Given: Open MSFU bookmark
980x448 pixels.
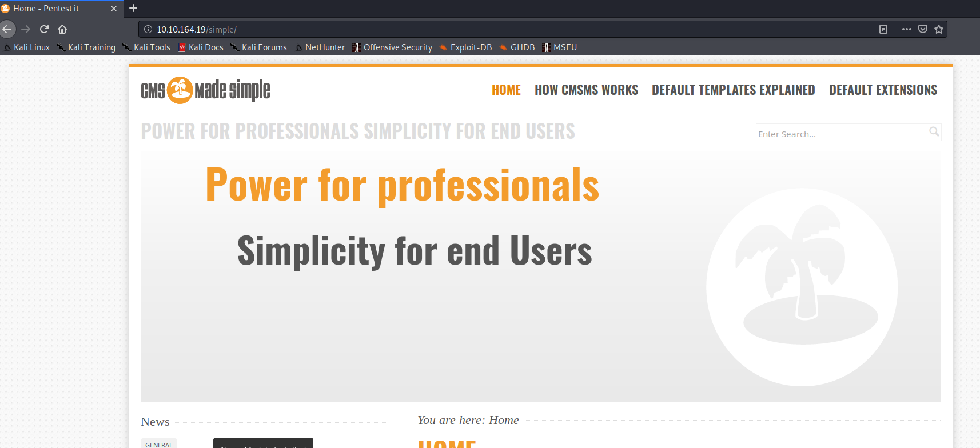Looking at the screenshot, I should coord(560,47).
